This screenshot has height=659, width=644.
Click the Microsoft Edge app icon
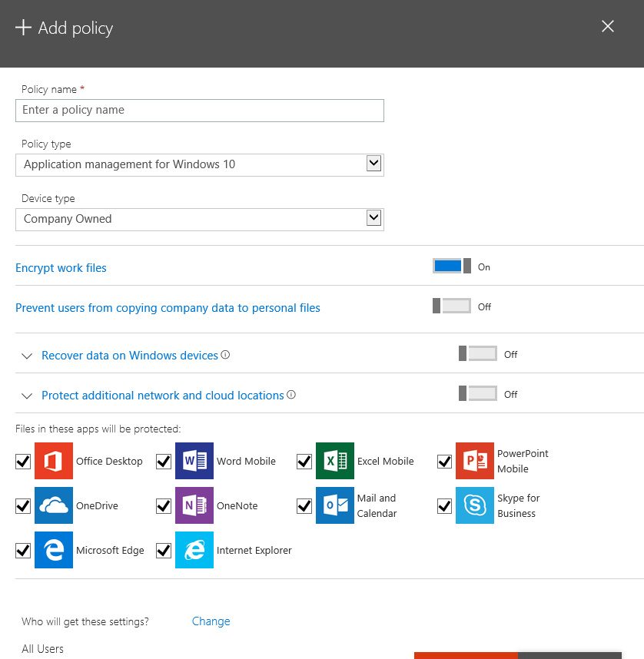[x=54, y=550]
